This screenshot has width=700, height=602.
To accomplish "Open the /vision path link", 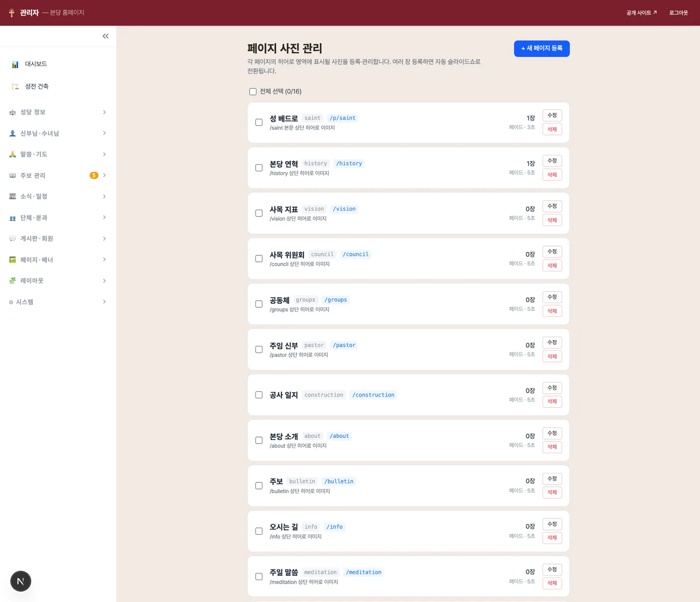I will coord(344,209).
